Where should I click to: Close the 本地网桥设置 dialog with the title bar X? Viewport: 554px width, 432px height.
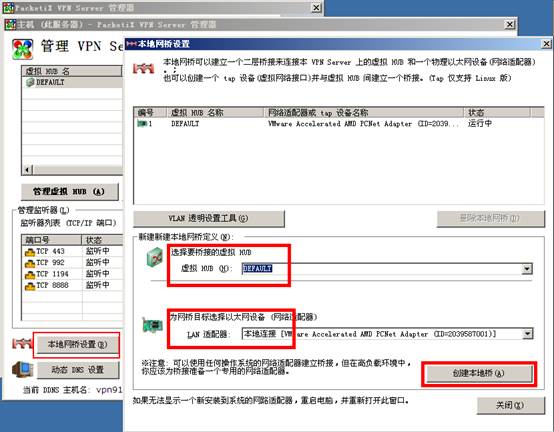pos(546,44)
